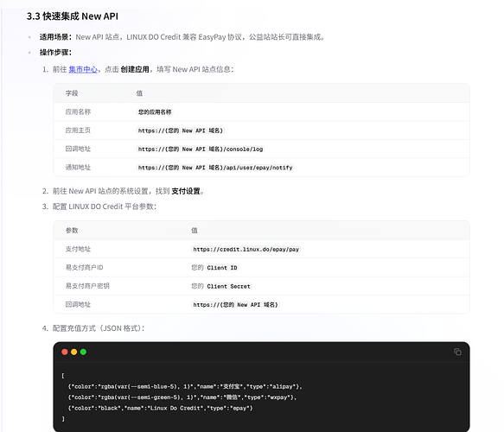Open the 集市中心 link
504x432 pixels.
83,69
